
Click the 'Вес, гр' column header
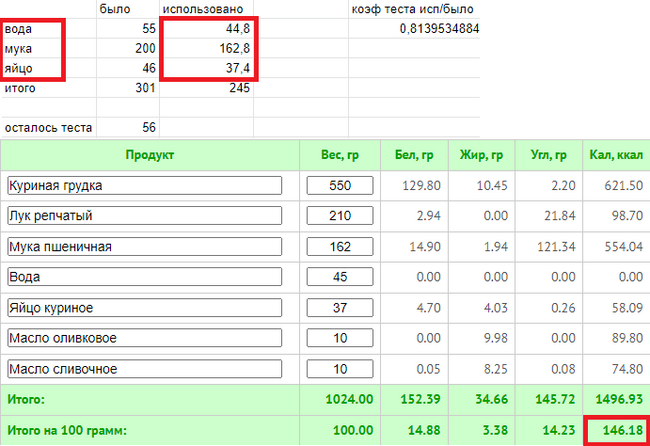[x=340, y=155]
